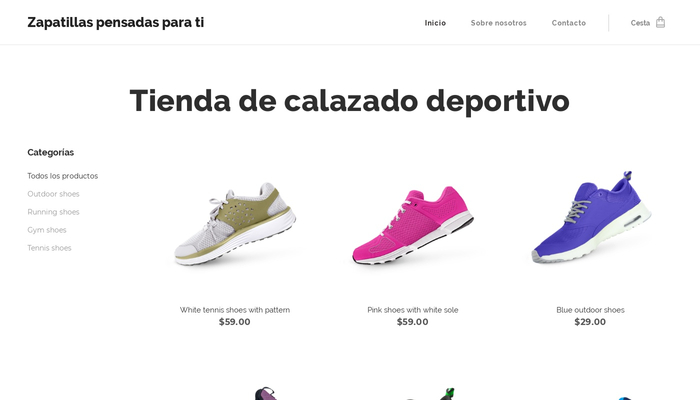Click the White tennis shoes with pattern title
Viewport: 700px width, 400px height.
235,310
